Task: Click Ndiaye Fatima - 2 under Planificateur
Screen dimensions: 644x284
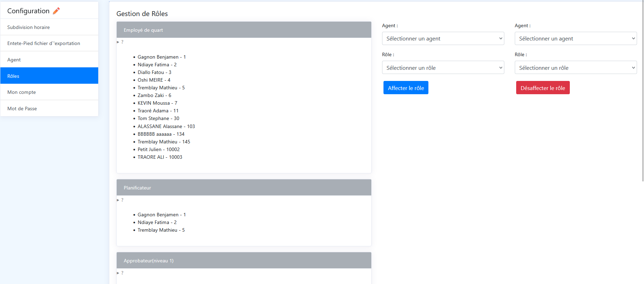Action: [x=157, y=222]
